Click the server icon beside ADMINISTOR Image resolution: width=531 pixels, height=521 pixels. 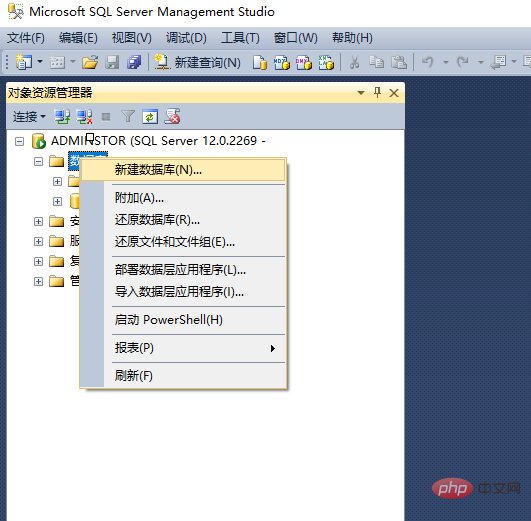click(39, 141)
